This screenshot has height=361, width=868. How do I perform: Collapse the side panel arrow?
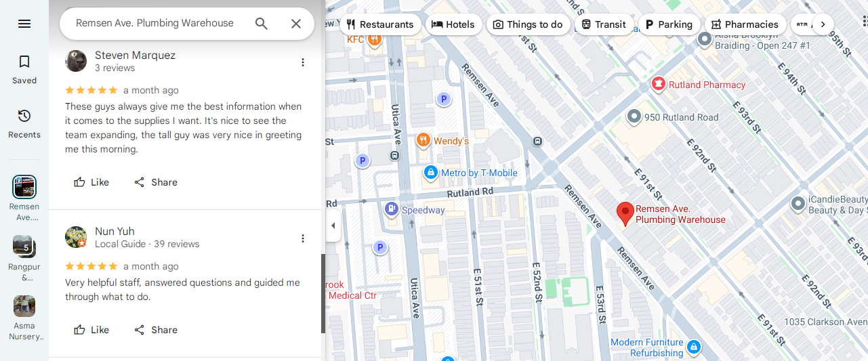click(333, 226)
